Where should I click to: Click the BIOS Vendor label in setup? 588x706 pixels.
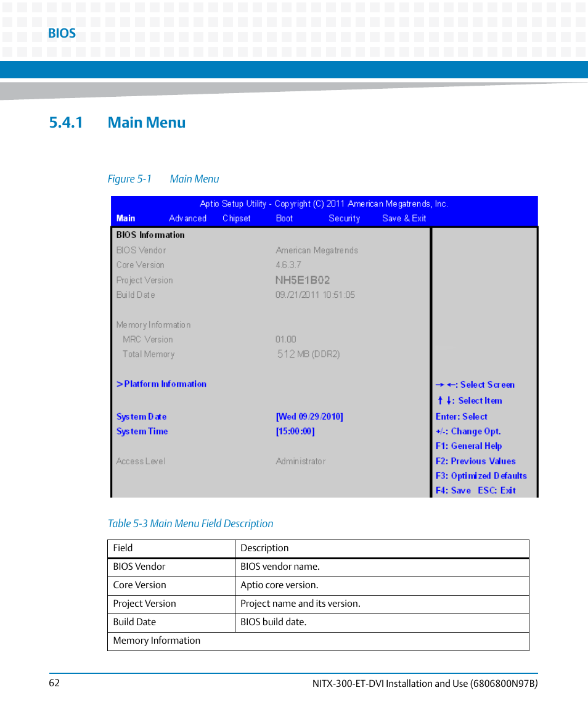coord(141,250)
